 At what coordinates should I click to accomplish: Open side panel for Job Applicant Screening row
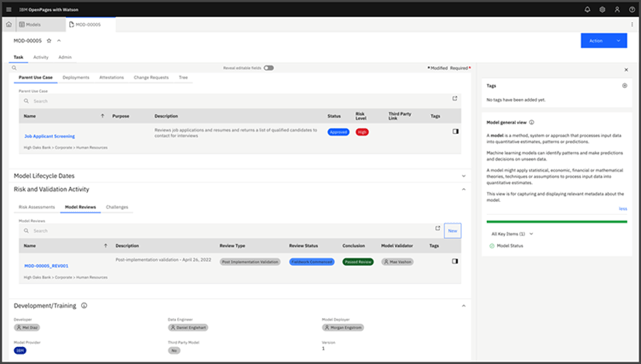pos(456,131)
